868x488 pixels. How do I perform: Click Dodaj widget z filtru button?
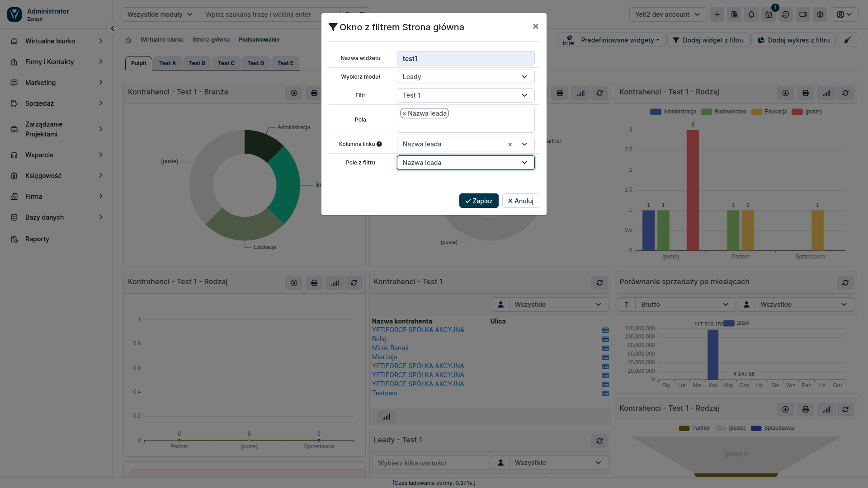point(708,40)
